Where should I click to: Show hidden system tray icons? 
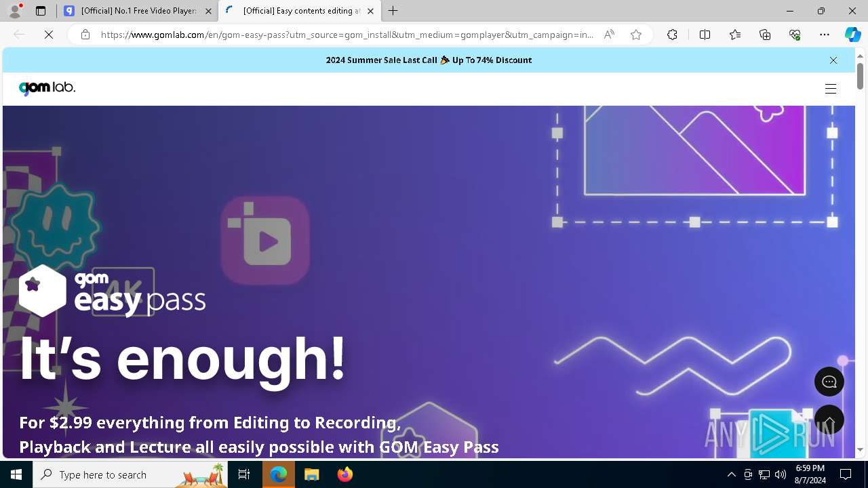coord(731,474)
